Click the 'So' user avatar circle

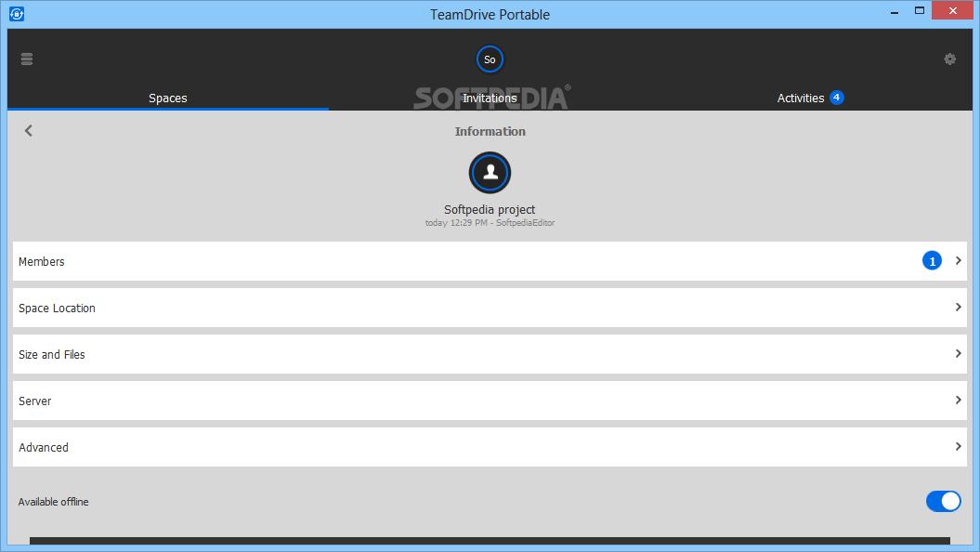(490, 59)
